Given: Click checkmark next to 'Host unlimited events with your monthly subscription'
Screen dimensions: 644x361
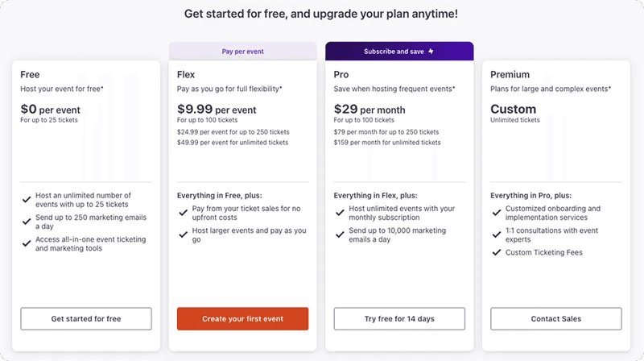Looking at the screenshot, I should (341, 210).
